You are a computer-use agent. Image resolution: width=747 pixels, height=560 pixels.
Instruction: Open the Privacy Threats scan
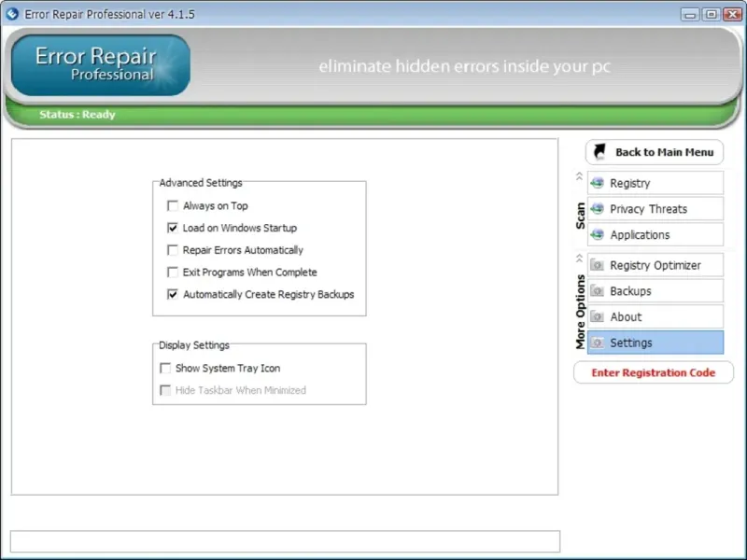click(655, 208)
